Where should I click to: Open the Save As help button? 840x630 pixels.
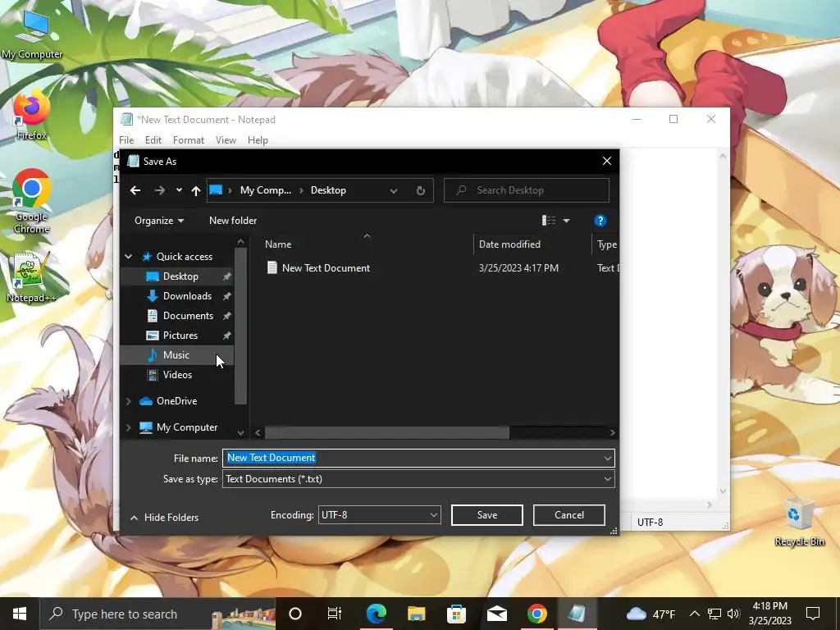pyautogui.click(x=600, y=221)
